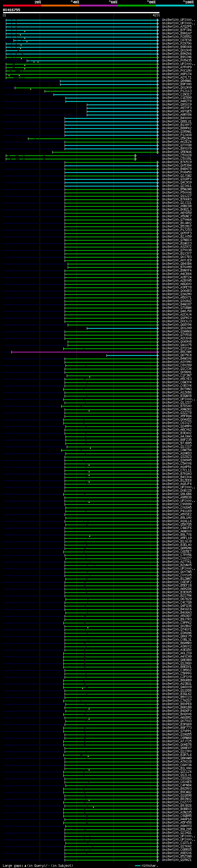Click the magenta UniRef100_B8C0W4 alignment bar
The height and width of the screenshot is (868, 197).
(x=85, y=352)
